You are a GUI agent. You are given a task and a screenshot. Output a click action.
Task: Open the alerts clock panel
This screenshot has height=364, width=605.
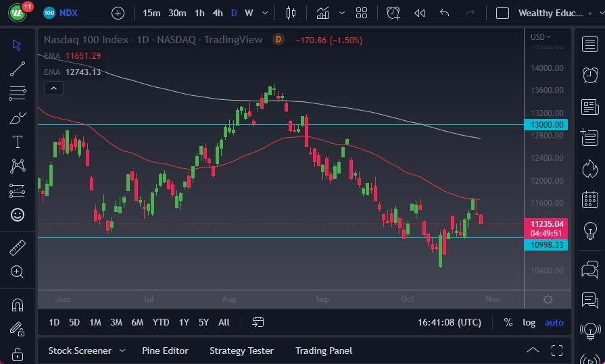pyautogui.click(x=590, y=75)
